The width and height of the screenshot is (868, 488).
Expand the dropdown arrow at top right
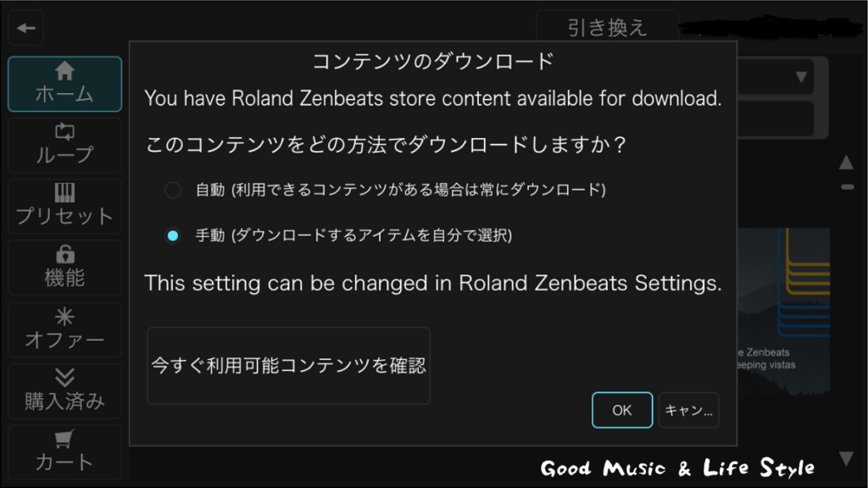[801, 77]
